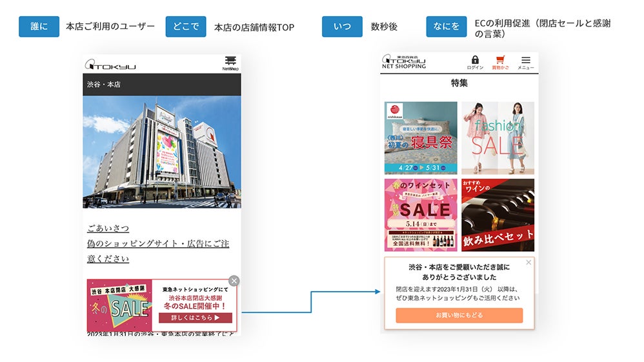Open the 春のワインセット SALE thumbnail

pyautogui.click(x=421, y=215)
